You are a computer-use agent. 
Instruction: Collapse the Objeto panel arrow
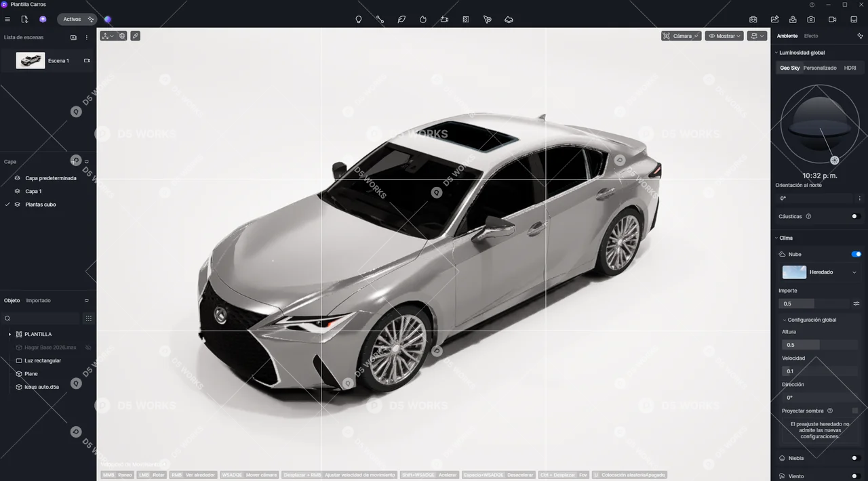(x=87, y=301)
